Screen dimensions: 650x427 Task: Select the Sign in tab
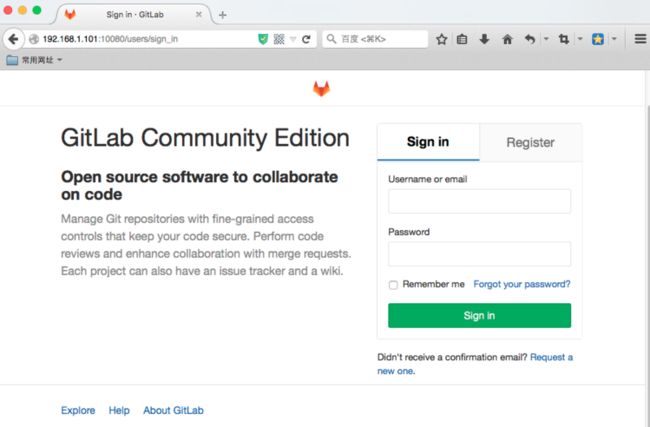(428, 142)
